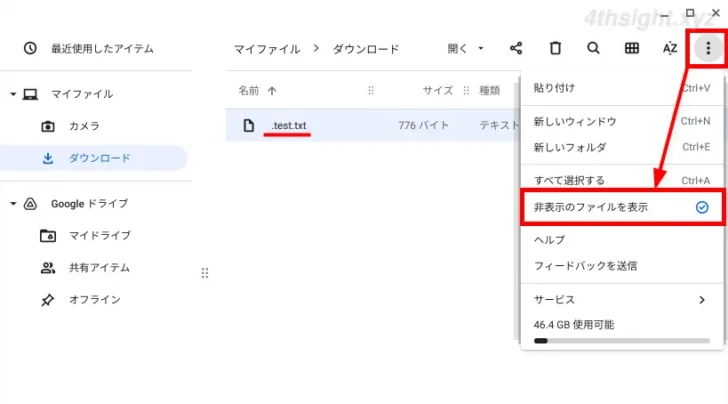Choose 新しいウィンドウ menu entry

coord(622,122)
